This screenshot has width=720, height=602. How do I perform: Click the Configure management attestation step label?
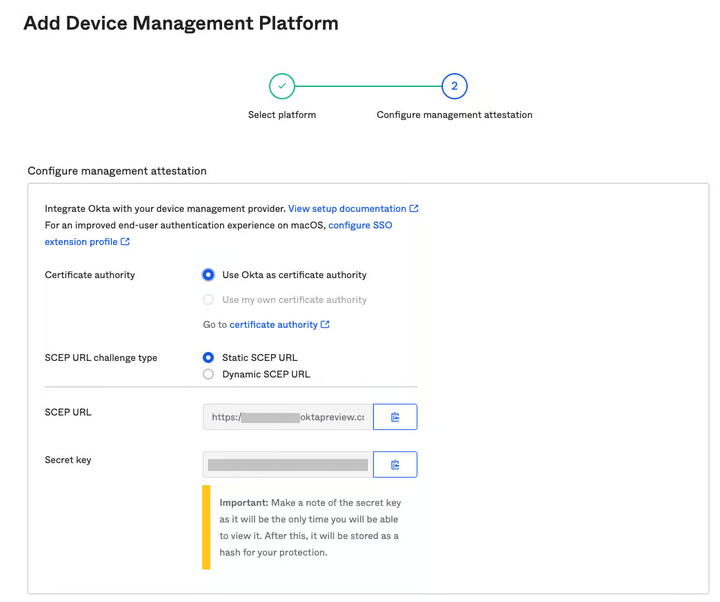[x=455, y=115]
